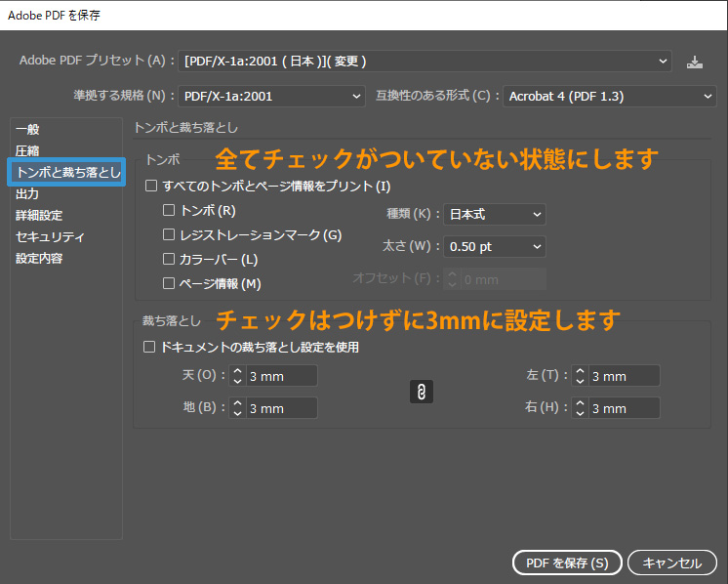Viewport: 728px width, 584px height.
Task: Select 詳細設定 in the left category list
Action: click(x=39, y=215)
